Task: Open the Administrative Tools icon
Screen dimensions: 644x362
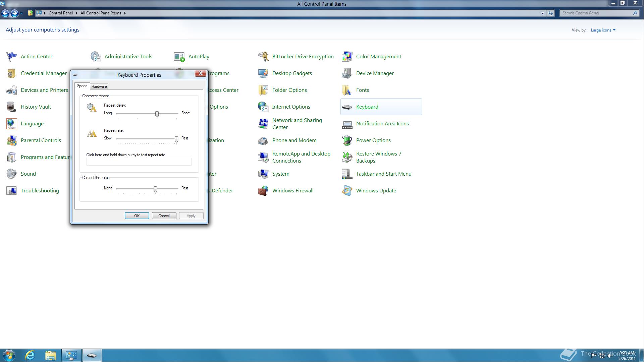Action: click(x=96, y=57)
